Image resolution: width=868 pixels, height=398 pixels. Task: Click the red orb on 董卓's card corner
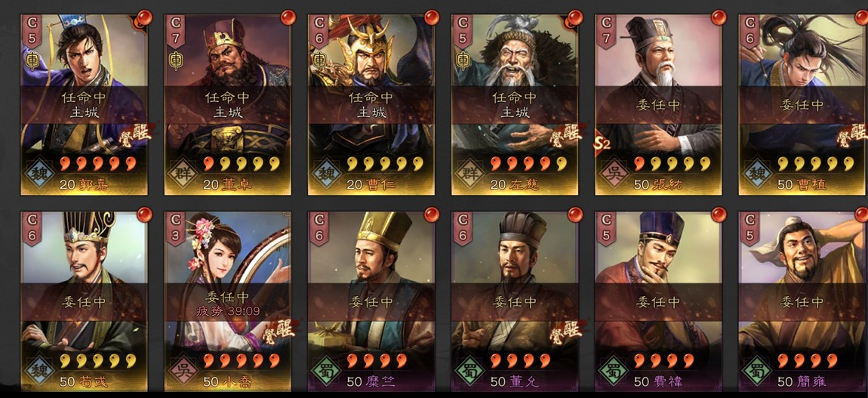coord(288,17)
